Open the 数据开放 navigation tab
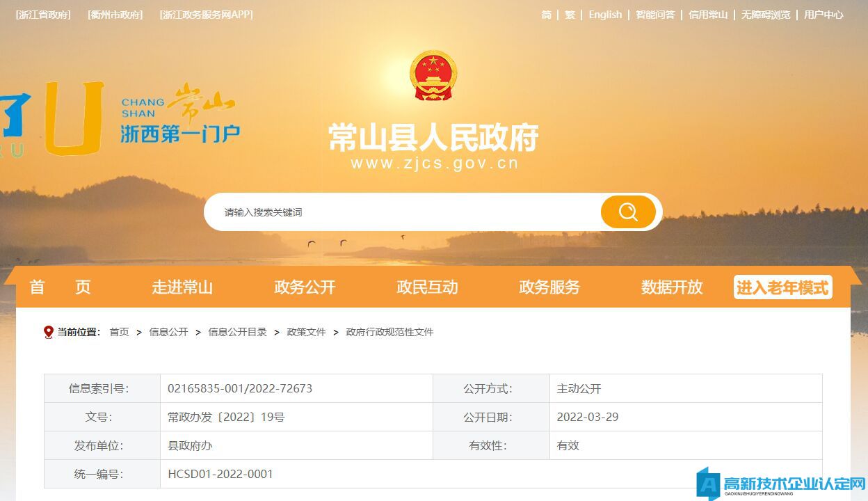The height and width of the screenshot is (501, 868). pos(672,287)
